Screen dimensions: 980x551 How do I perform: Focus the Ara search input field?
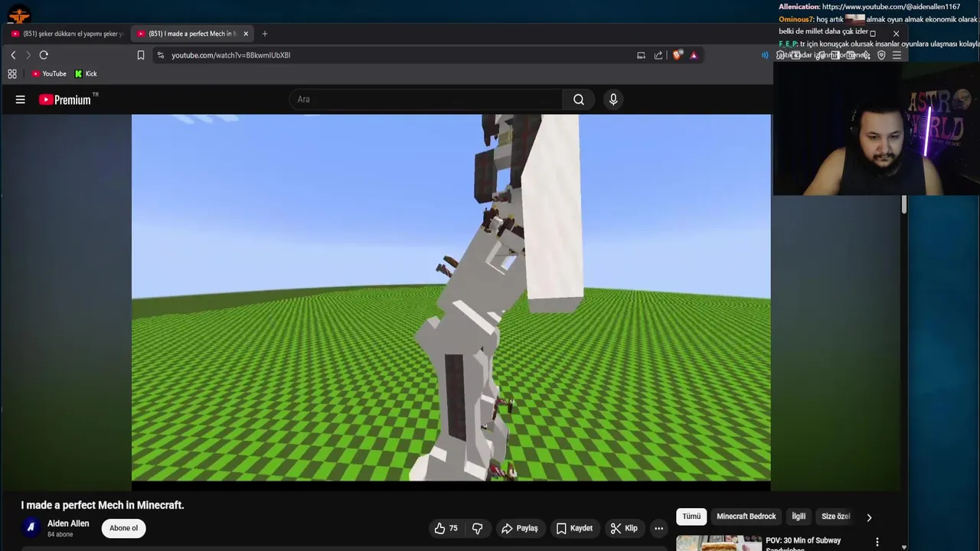click(x=426, y=99)
